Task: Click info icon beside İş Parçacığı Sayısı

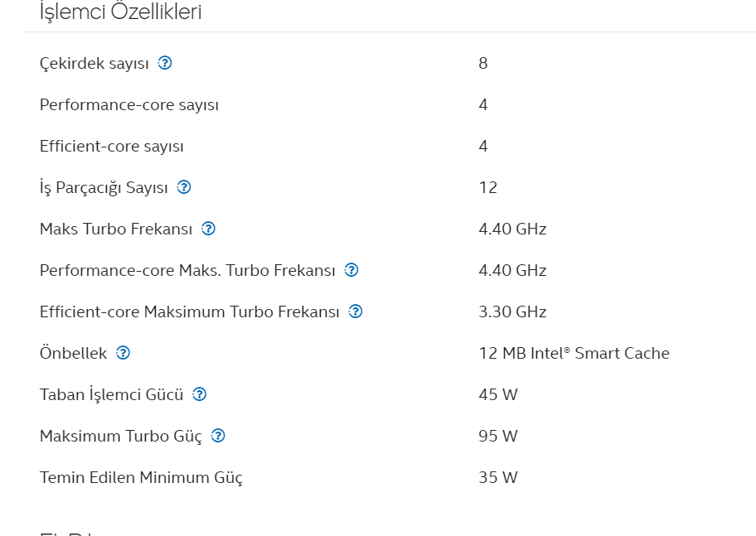Action: click(184, 187)
